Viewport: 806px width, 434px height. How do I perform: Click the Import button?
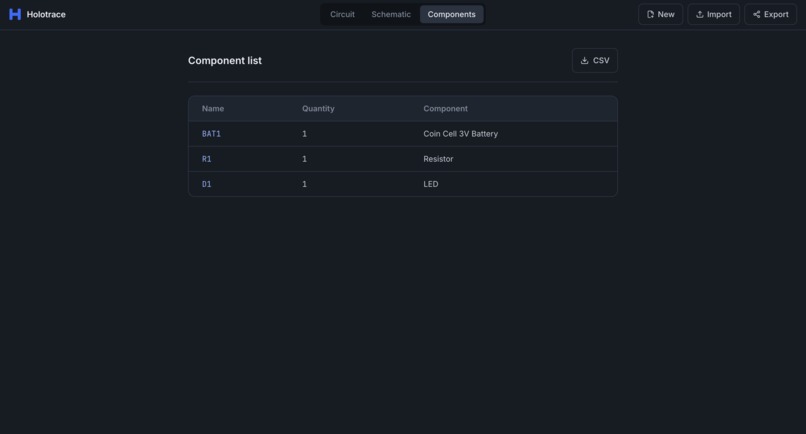point(713,14)
